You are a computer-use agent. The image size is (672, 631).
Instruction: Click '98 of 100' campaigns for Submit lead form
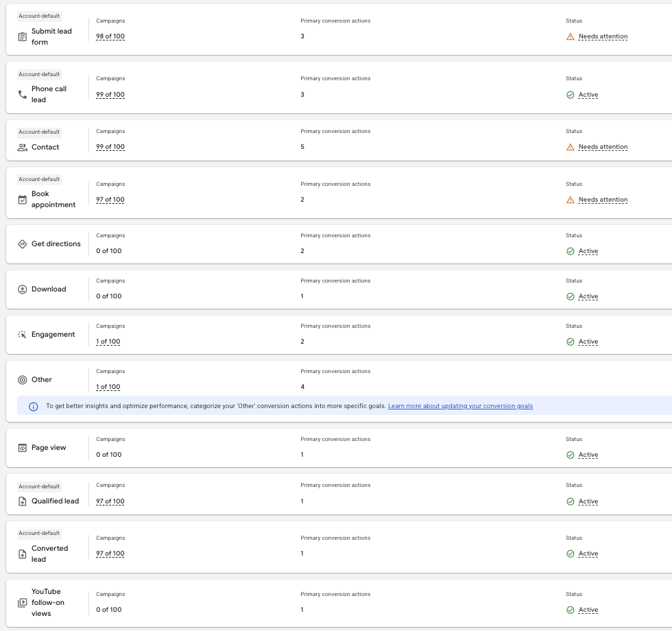(x=110, y=36)
